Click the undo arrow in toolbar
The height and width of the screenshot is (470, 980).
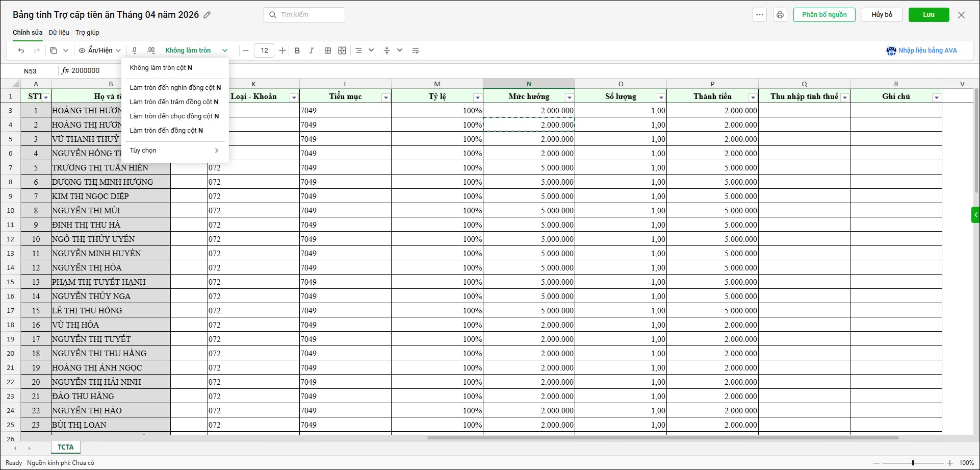[x=21, y=51]
